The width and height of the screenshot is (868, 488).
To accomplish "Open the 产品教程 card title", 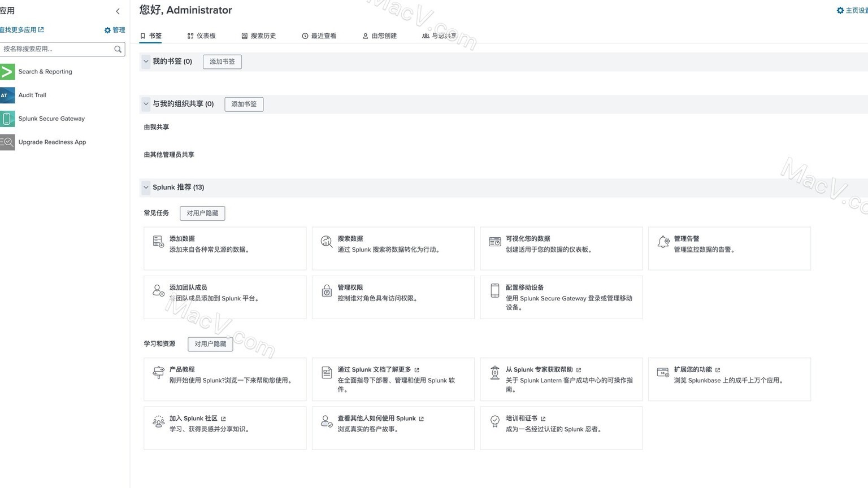I will [x=182, y=369].
